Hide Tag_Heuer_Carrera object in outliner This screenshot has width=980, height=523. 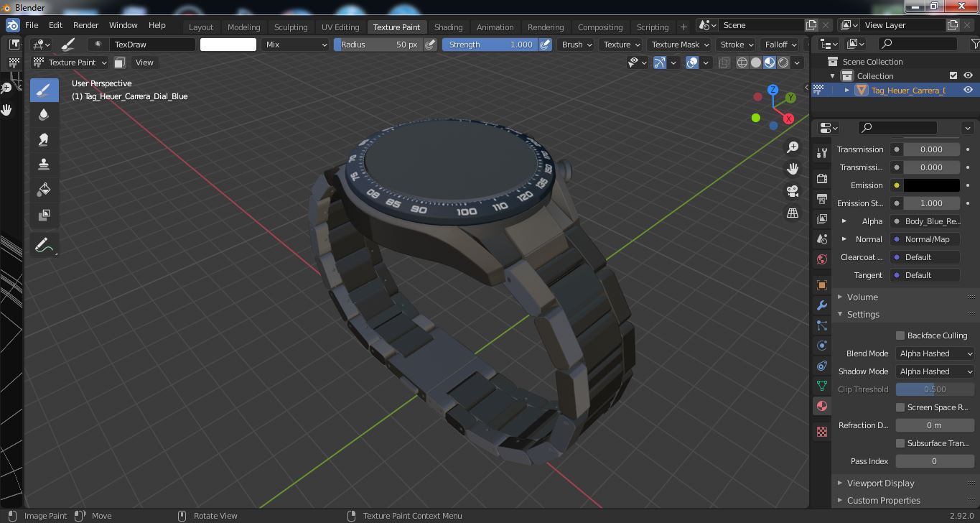[x=968, y=90]
